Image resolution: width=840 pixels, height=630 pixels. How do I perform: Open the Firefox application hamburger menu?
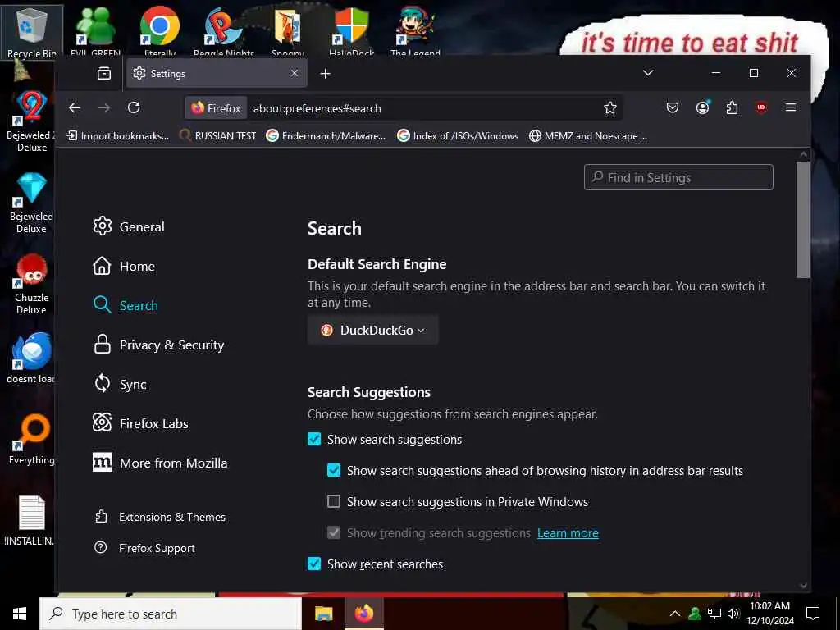point(790,107)
